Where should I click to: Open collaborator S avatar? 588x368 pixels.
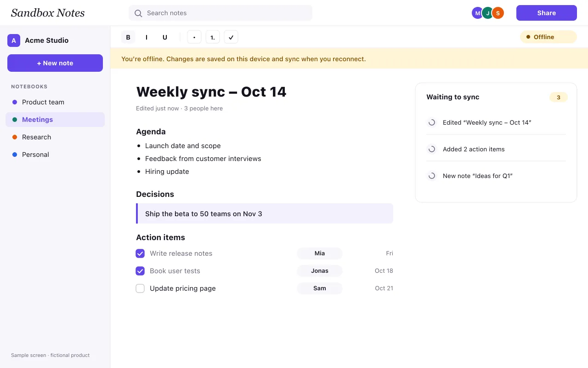[x=498, y=13]
